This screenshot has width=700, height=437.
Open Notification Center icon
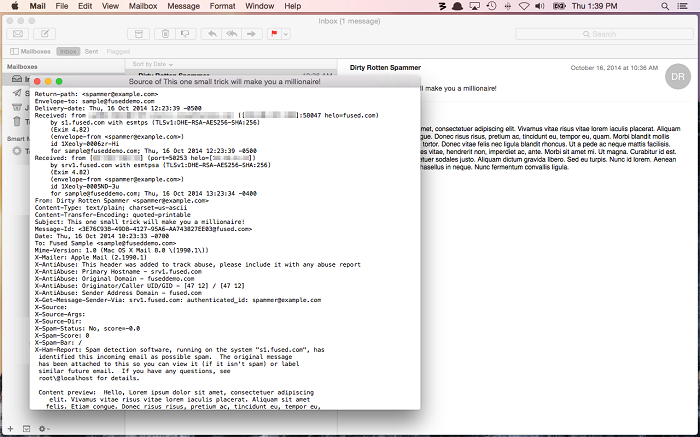coord(683,6)
